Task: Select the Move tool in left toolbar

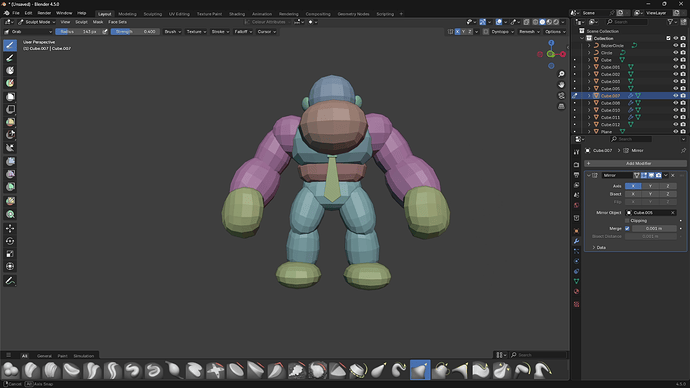Action: click(10, 228)
